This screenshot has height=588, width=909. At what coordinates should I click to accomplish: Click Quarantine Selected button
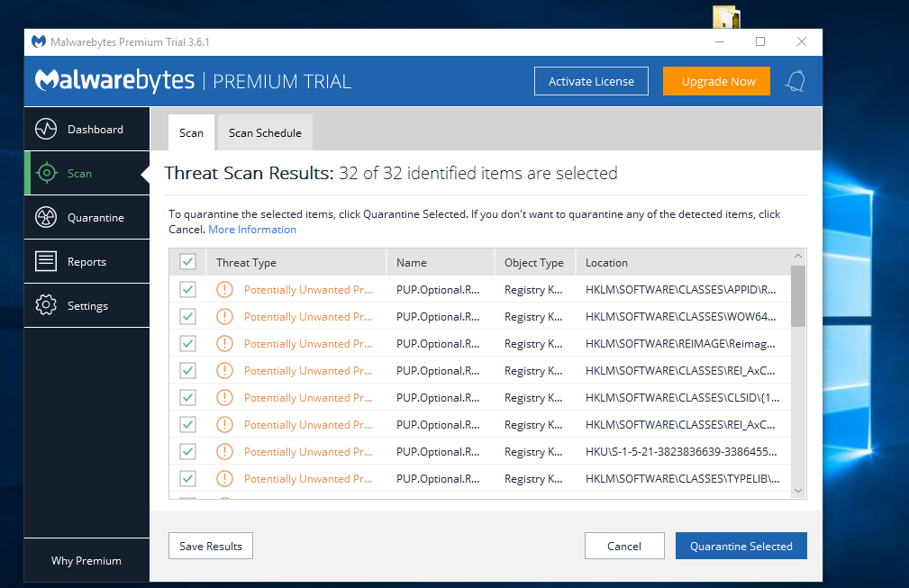click(x=741, y=546)
